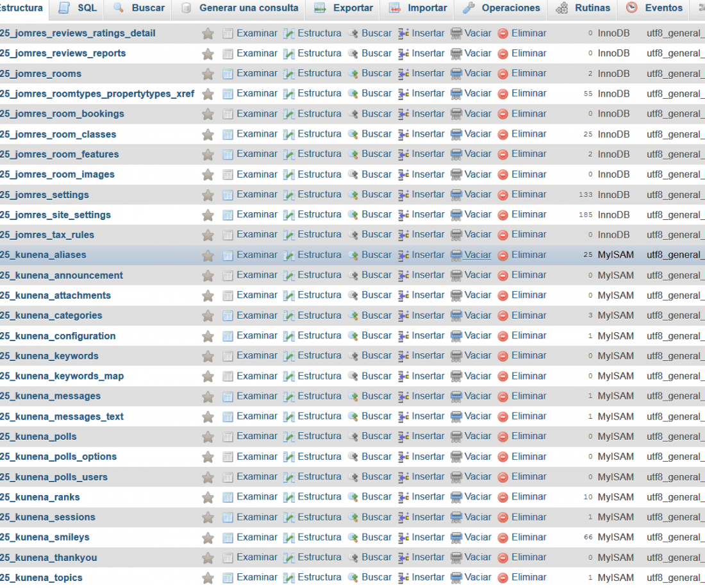This screenshot has width=705, height=588.
Task: Click Insertar link for 25_kunena_sessions
Action: coord(428,517)
